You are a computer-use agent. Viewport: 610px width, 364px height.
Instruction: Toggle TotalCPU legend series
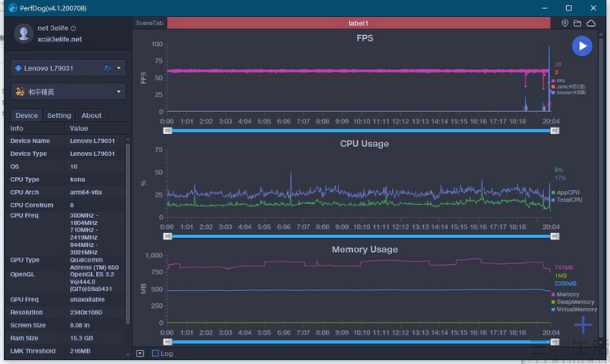coord(567,200)
